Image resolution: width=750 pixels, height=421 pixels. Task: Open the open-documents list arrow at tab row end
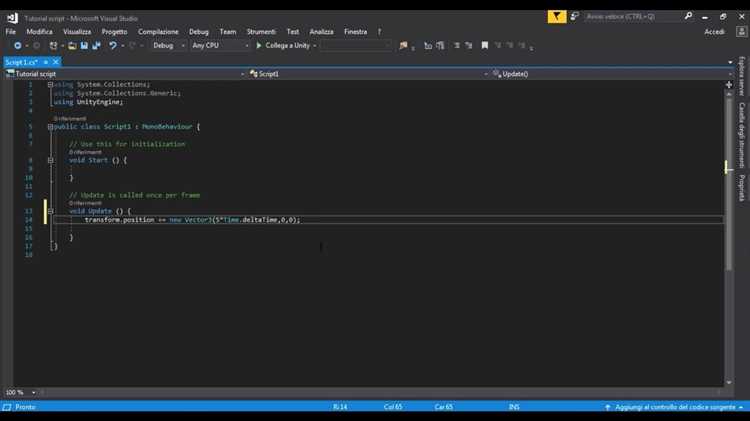click(x=730, y=62)
